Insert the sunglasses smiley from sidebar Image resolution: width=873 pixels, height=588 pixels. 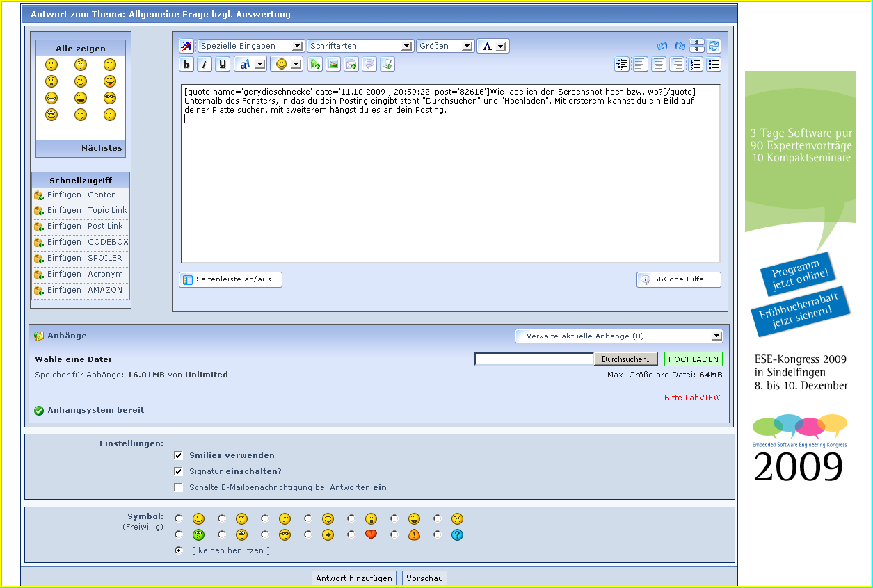click(x=110, y=98)
